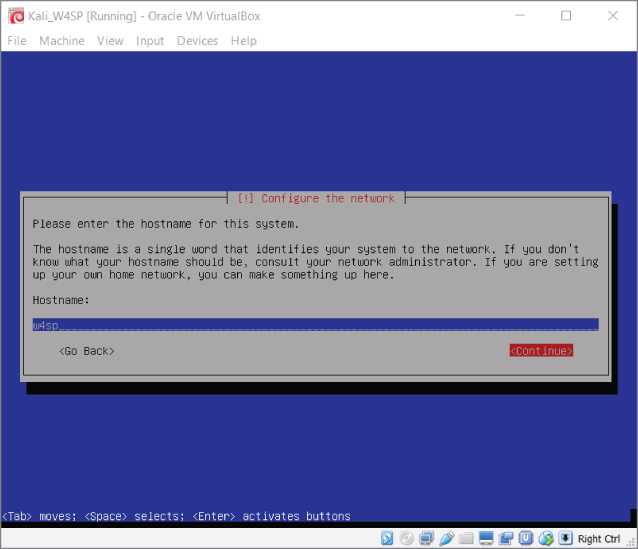This screenshot has height=549, width=638.
Task: Click the keyboard capture arrow icon
Action: (565, 538)
